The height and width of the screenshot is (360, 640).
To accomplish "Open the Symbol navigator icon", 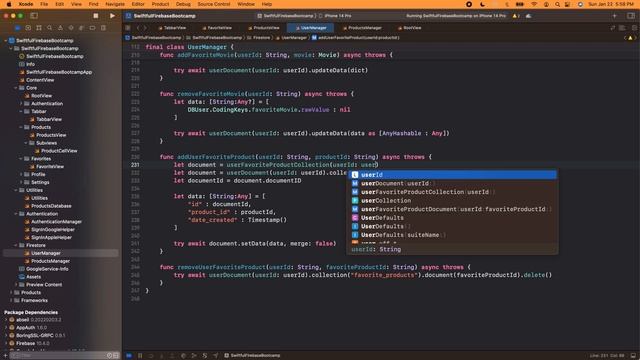I will pyautogui.click(x=39, y=28).
